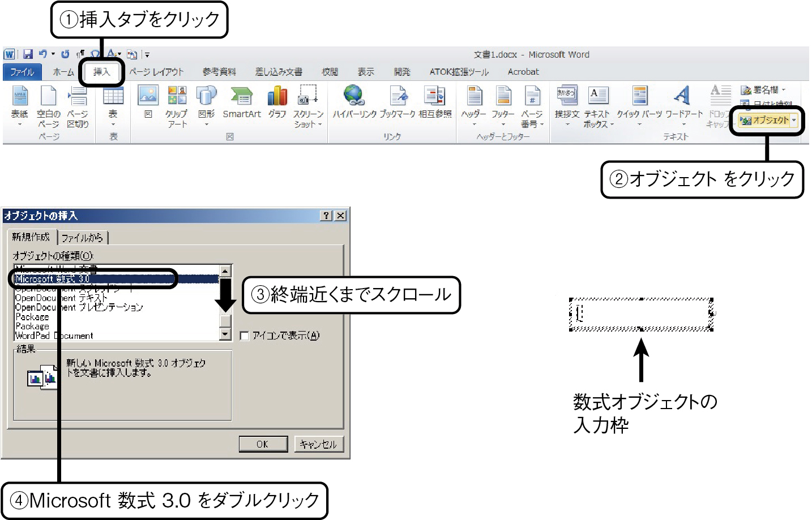Open the ファイル tab
The image size is (812, 520).
click(22, 72)
